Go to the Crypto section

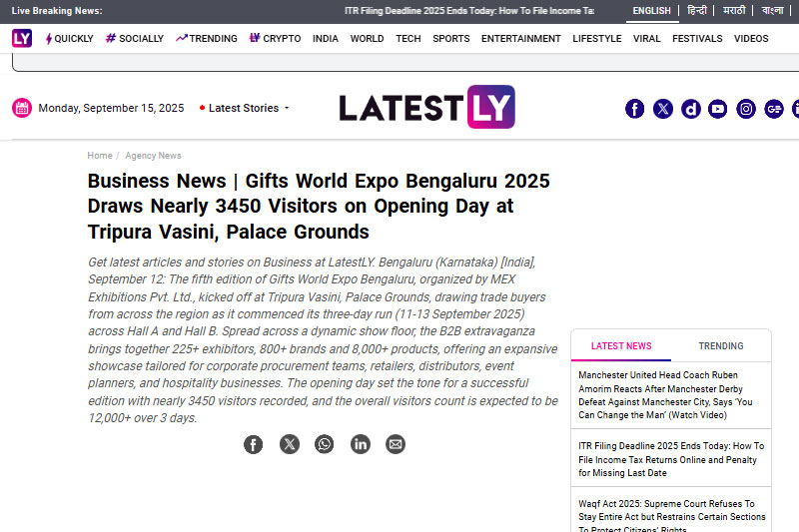pyautogui.click(x=275, y=39)
